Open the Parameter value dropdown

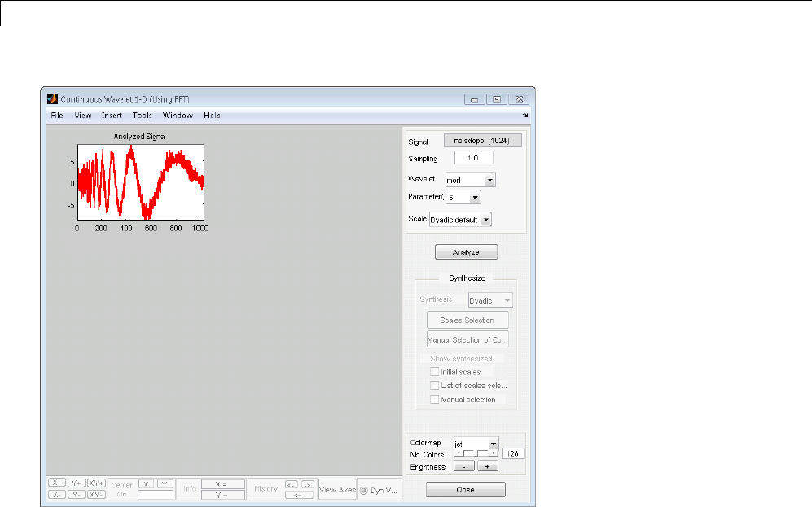(x=463, y=198)
